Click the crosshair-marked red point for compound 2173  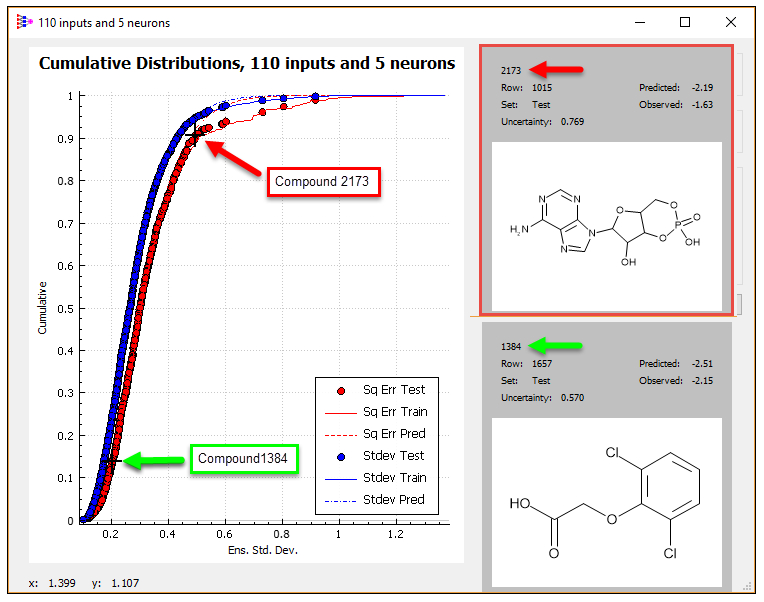point(195,135)
